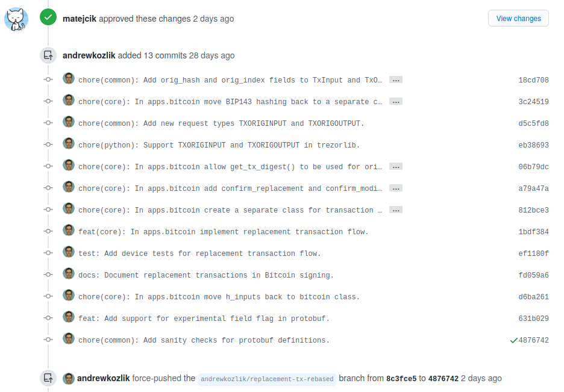
Task: Click the green approved checkmark icon
Action: click(48, 17)
